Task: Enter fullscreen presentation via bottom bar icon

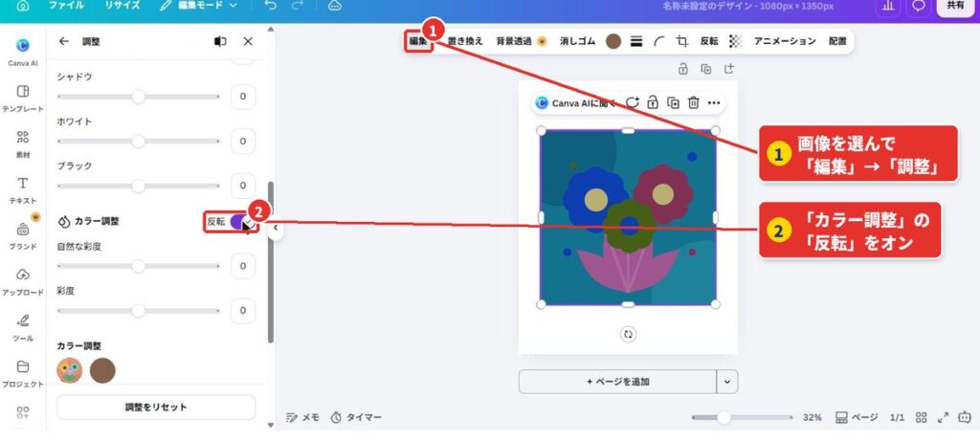Action: [x=943, y=417]
